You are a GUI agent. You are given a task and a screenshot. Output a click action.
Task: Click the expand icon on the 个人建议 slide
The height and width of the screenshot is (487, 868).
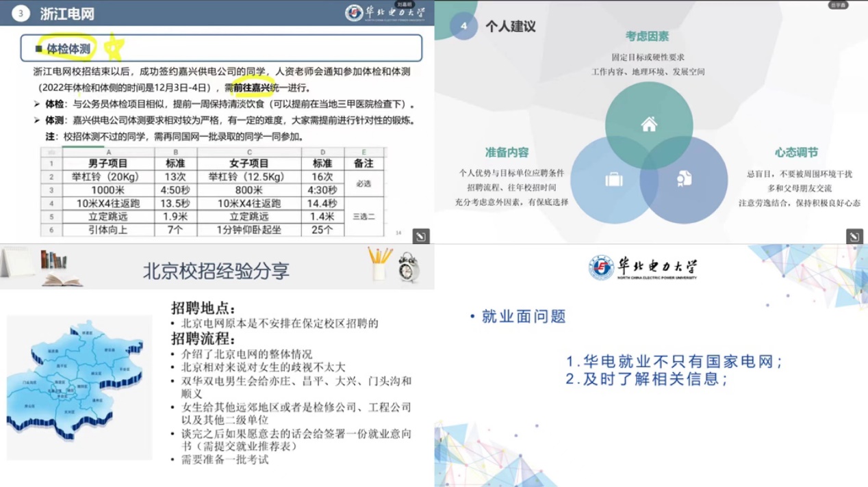854,236
